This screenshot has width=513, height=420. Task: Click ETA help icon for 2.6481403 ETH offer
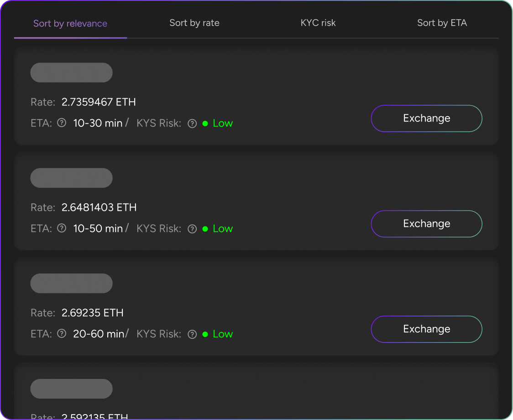(62, 228)
